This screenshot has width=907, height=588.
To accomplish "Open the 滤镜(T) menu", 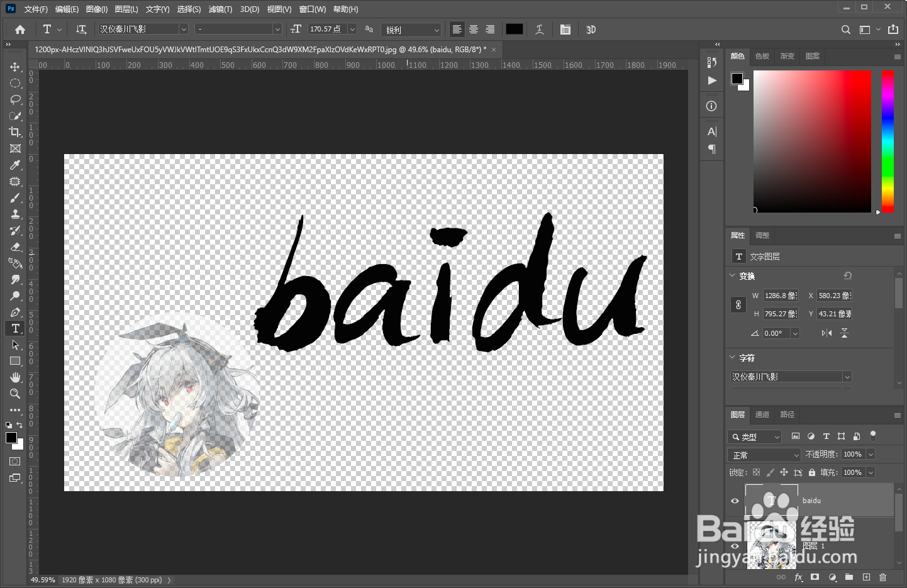I will [220, 9].
